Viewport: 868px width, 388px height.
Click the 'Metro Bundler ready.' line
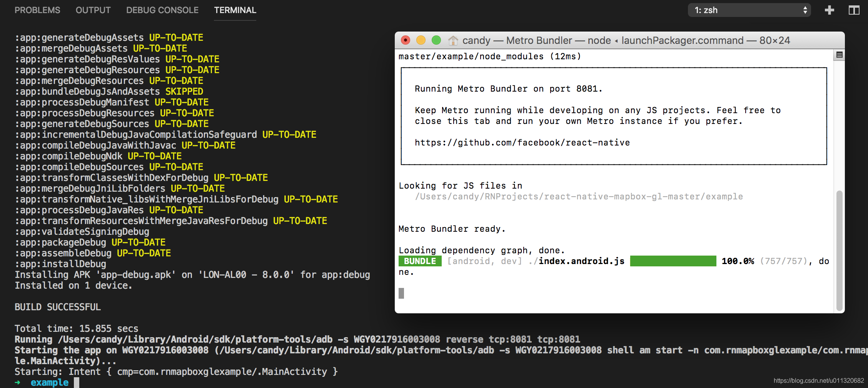[452, 229]
